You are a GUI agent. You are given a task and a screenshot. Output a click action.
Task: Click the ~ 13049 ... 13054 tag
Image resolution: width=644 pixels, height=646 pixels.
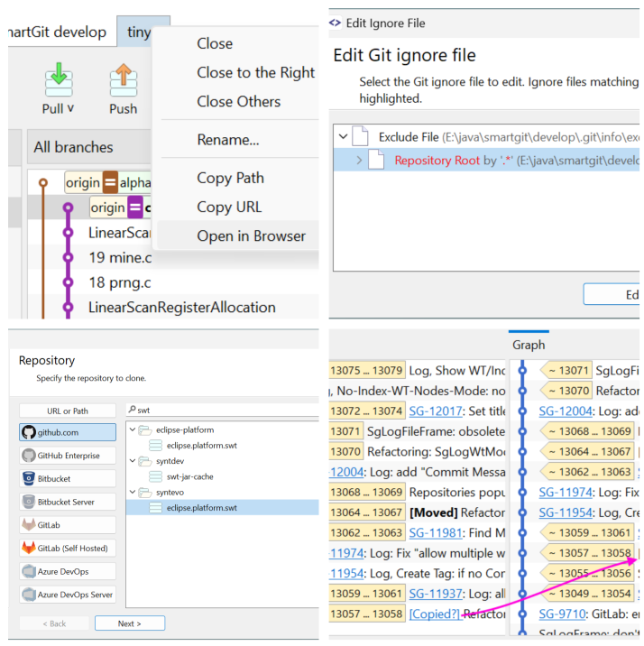587,594
